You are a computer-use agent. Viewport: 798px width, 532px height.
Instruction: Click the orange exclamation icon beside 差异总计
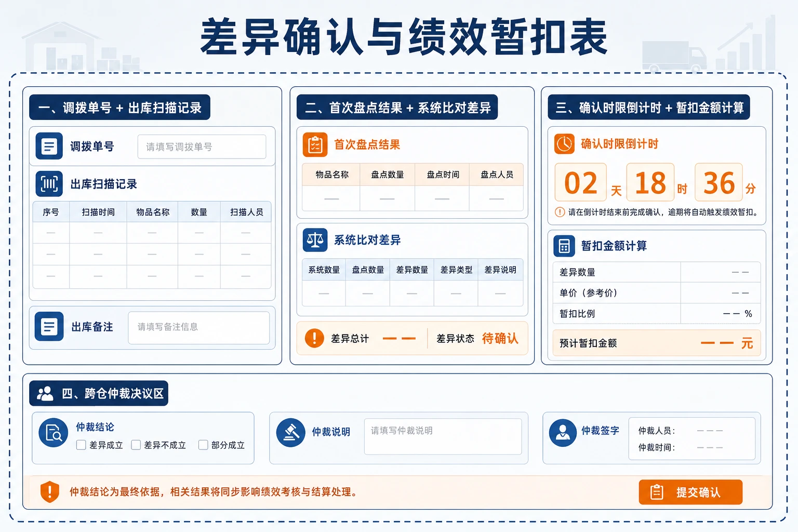(x=314, y=338)
